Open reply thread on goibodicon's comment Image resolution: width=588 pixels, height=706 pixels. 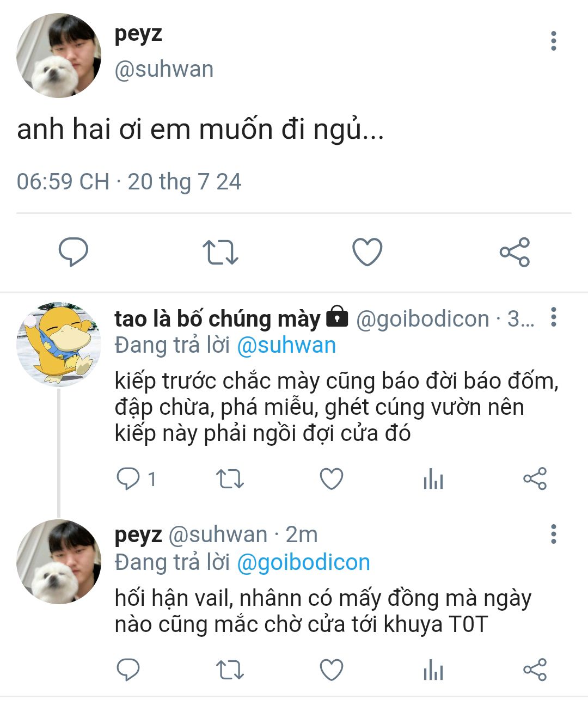click(x=128, y=479)
